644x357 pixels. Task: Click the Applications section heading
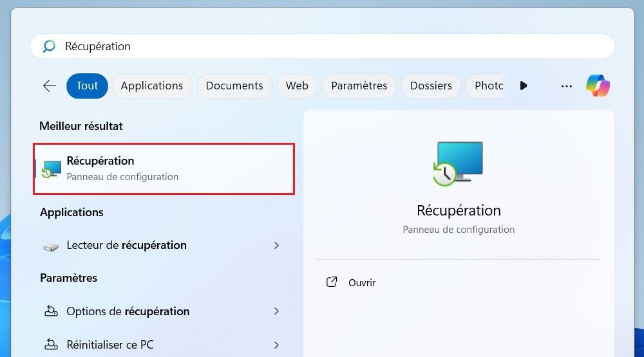pos(71,212)
